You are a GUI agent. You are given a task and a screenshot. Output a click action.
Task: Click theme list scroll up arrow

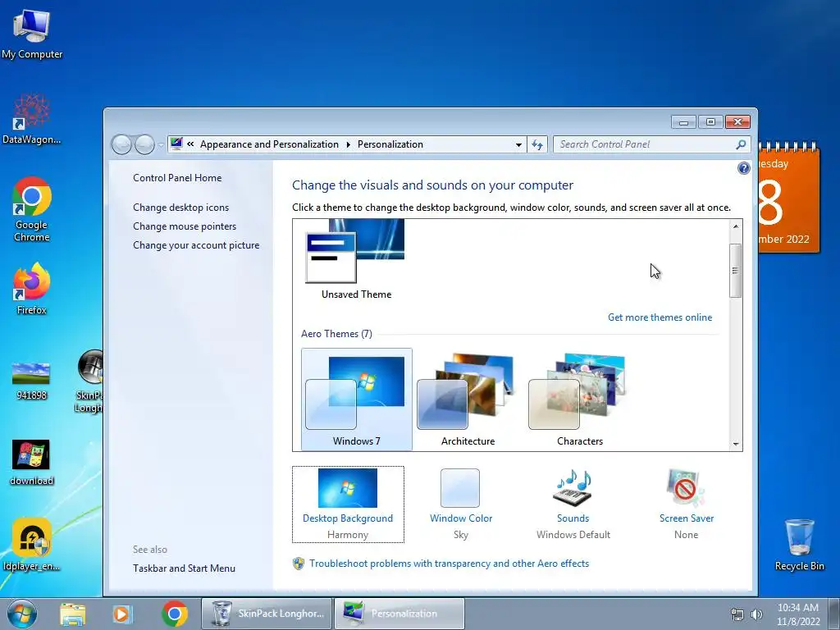[736, 226]
